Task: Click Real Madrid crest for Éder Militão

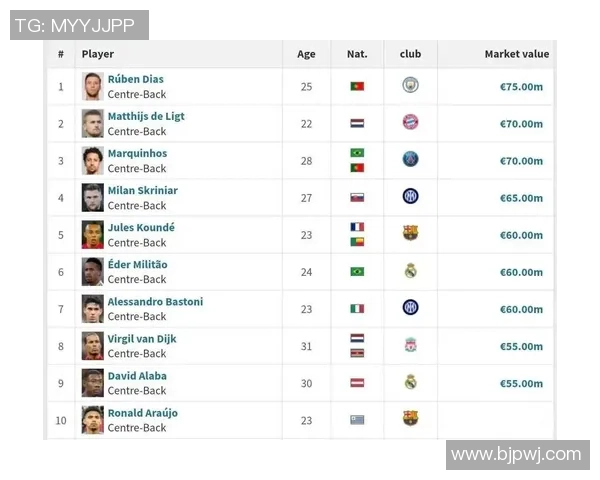Action: click(410, 271)
